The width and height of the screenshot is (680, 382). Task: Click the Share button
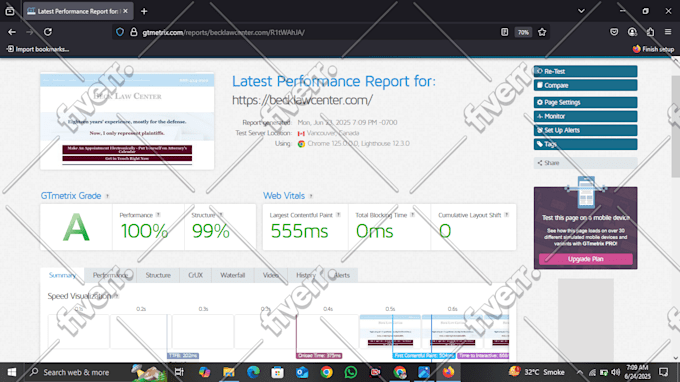pos(585,163)
